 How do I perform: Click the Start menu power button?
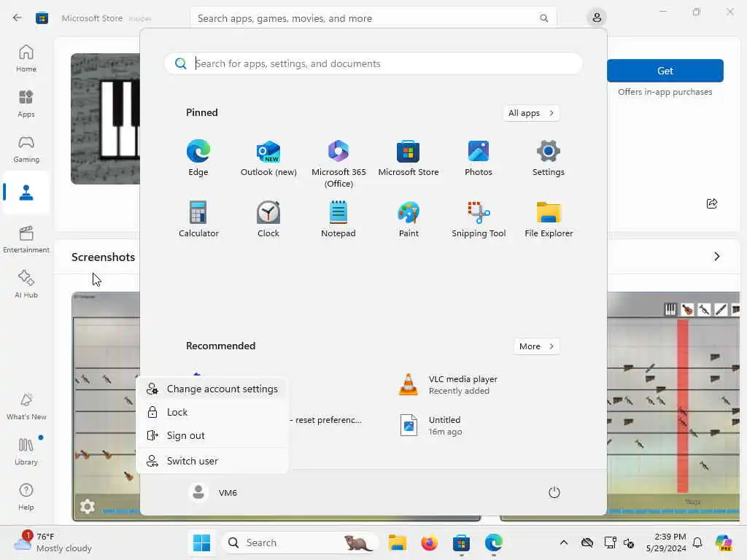(x=554, y=492)
